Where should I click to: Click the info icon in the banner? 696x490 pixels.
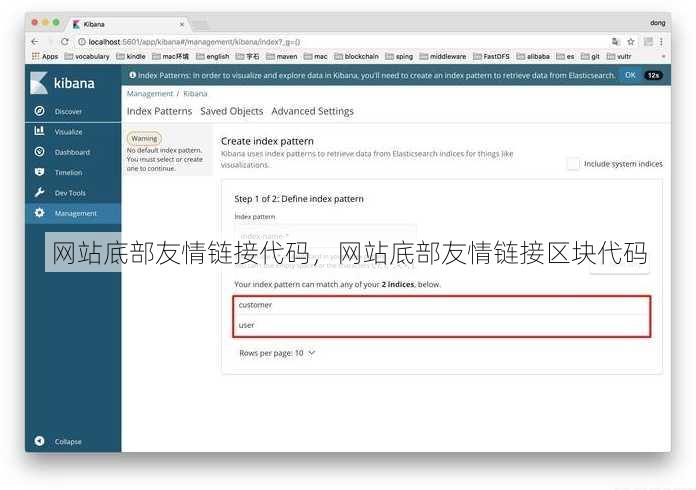[132, 75]
